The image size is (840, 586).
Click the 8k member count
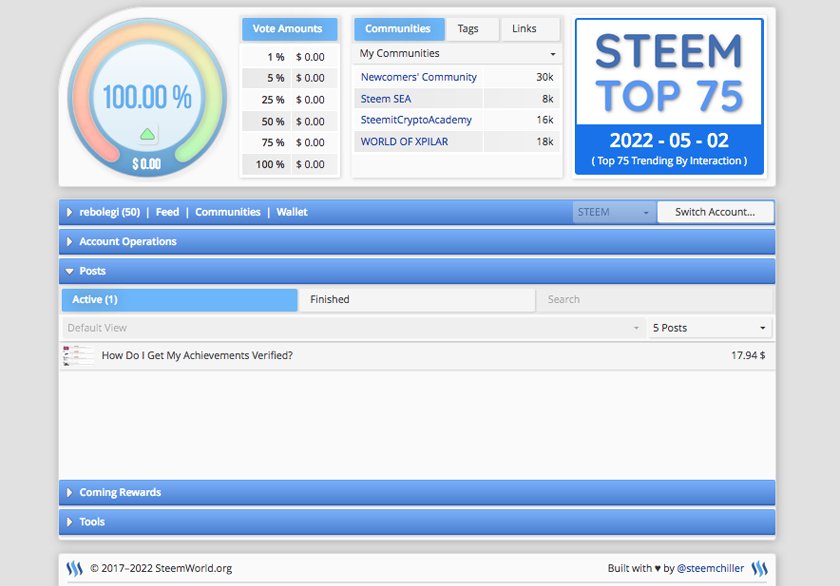pyautogui.click(x=548, y=99)
